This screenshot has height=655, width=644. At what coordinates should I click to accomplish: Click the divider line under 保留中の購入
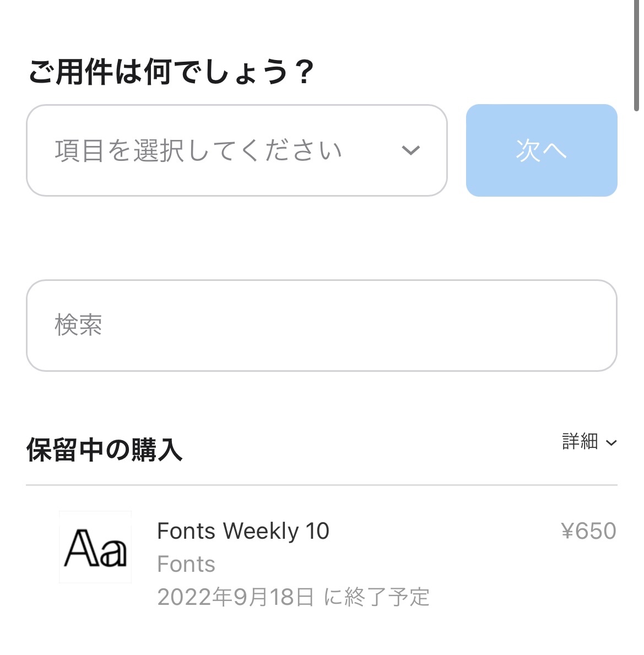(321, 485)
